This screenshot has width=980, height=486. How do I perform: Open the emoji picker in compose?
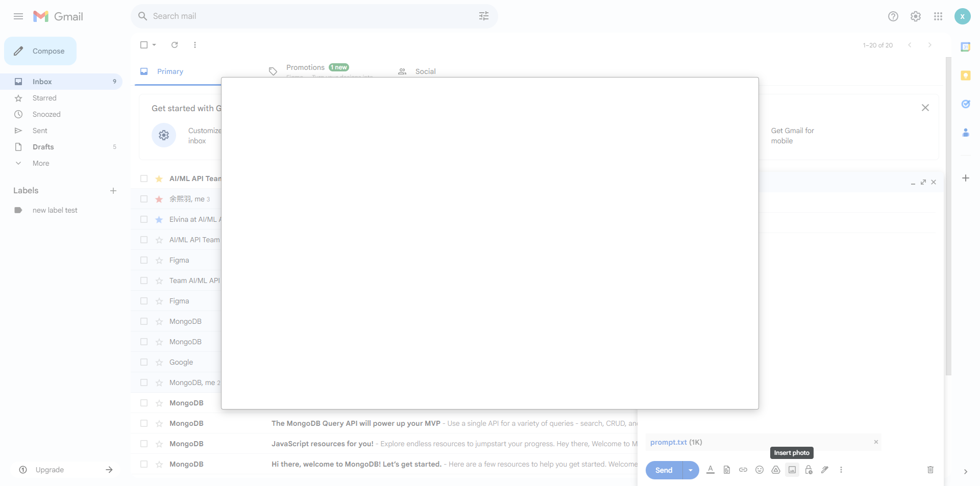[x=759, y=470]
